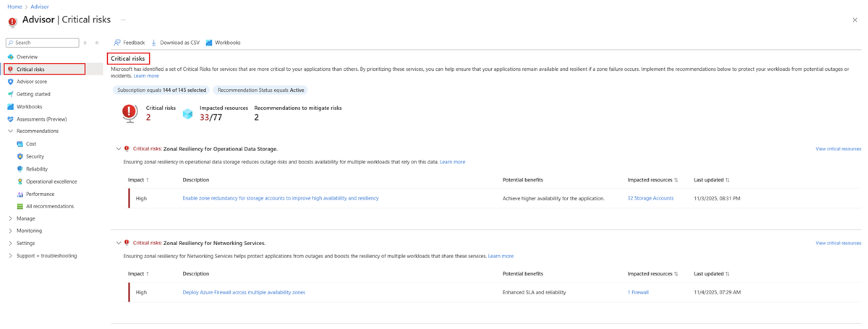Collapse the Zonal Resiliency for Networking Services group

click(x=119, y=243)
